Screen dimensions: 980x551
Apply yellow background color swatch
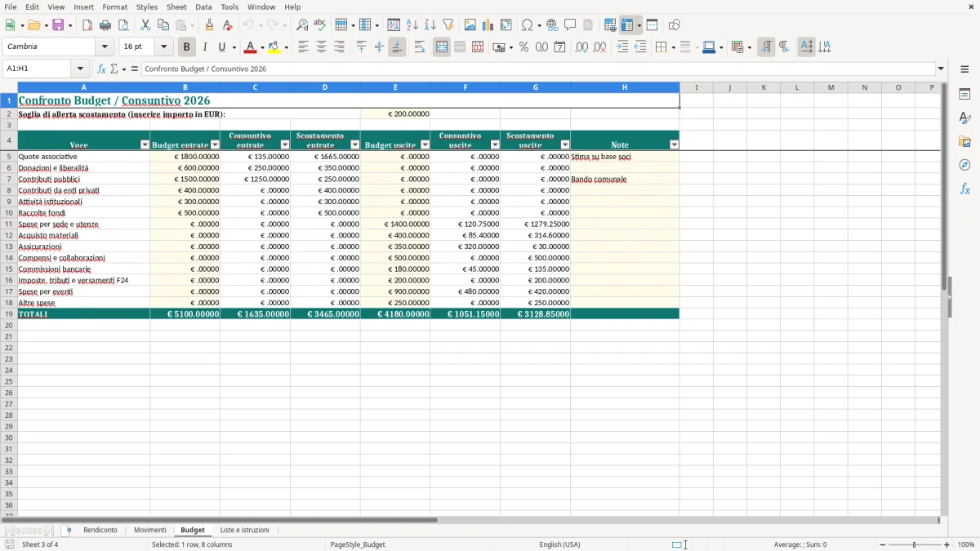click(275, 47)
